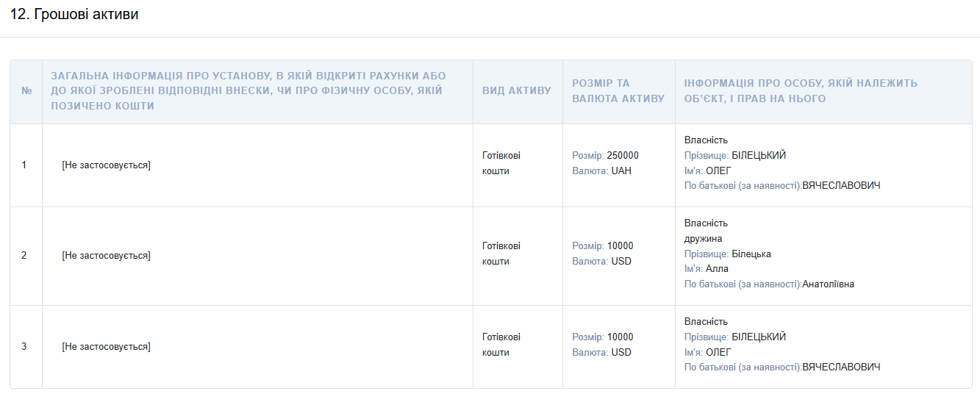Click the USD currency in row 2
This screenshot has height=402, width=980.
point(621,262)
